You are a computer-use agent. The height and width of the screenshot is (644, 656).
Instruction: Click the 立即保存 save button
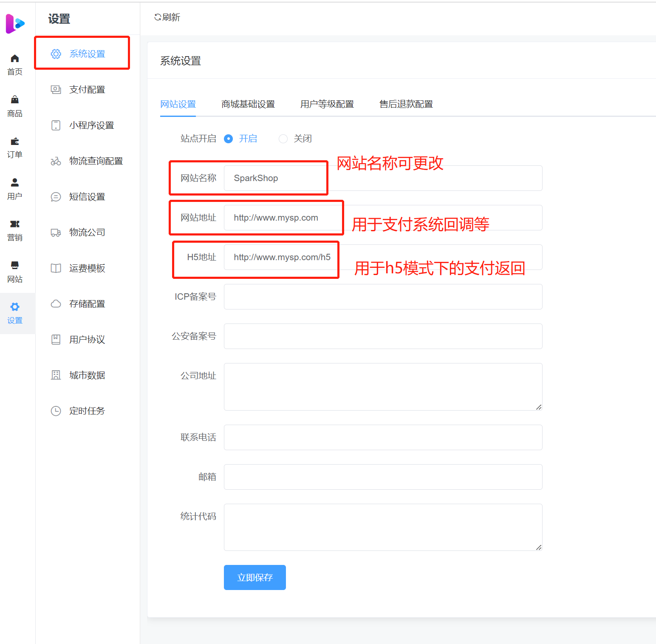coord(255,577)
